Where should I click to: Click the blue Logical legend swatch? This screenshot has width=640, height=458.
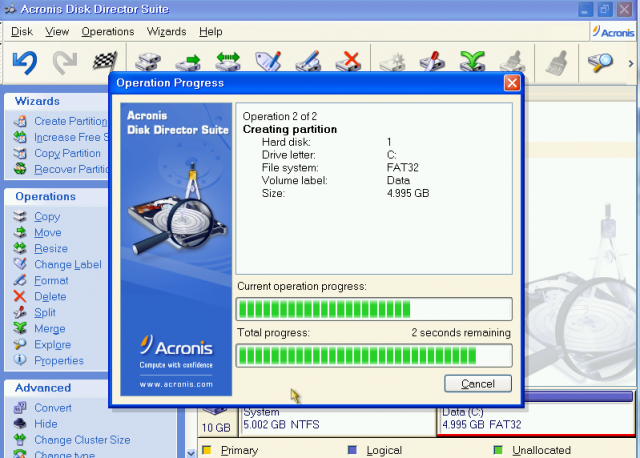(352, 450)
